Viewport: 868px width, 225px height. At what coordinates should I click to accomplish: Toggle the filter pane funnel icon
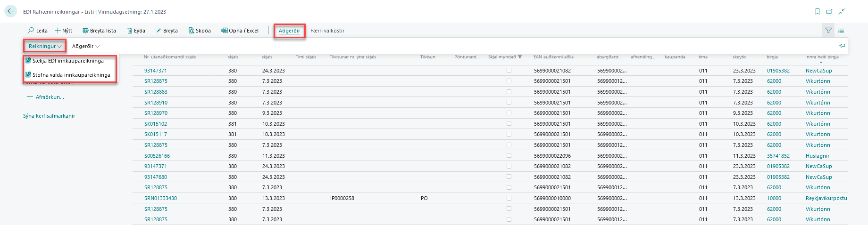[828, 31]
